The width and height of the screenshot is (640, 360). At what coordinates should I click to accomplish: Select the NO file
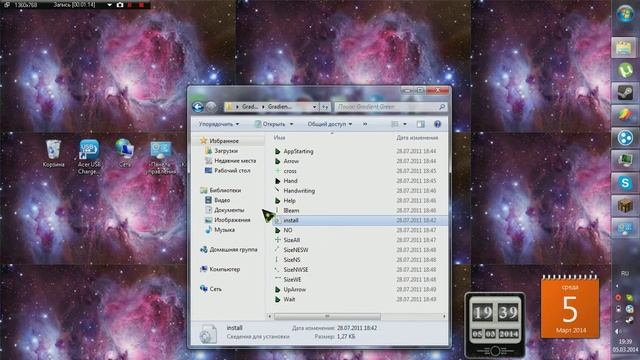(288, 230)
